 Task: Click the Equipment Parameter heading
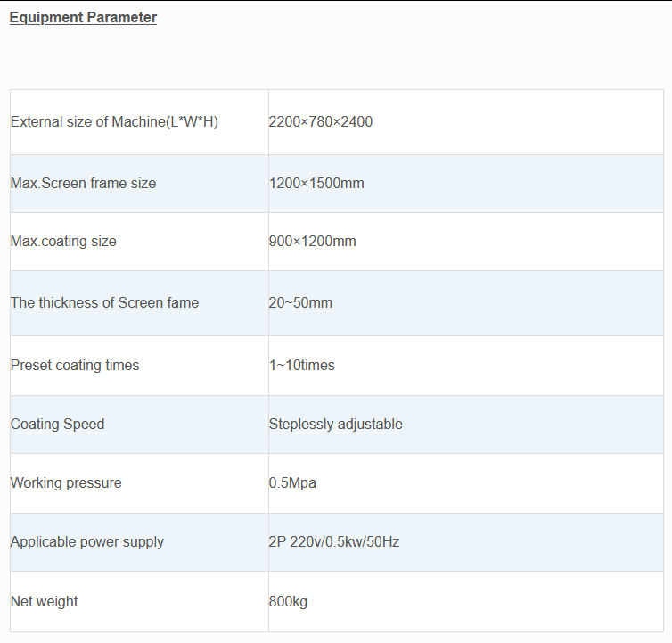83,18
